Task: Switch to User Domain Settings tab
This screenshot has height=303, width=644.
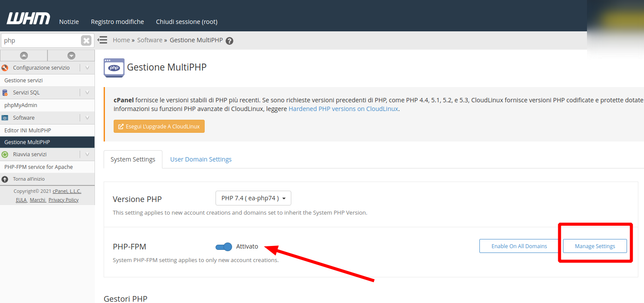Action: click(x=201, y=159)
